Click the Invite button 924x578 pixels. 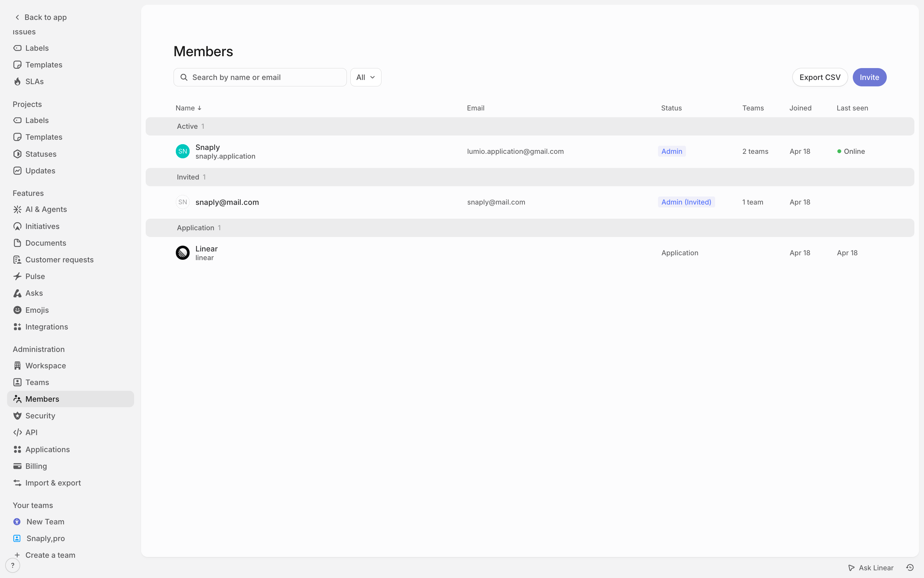(x=869, y=77)
